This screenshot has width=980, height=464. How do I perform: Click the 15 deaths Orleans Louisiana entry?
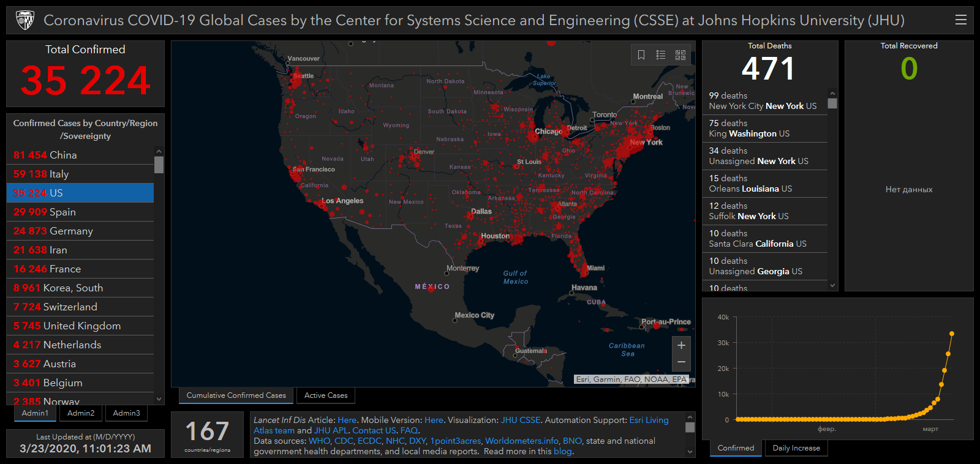click(x=765, y=184)
